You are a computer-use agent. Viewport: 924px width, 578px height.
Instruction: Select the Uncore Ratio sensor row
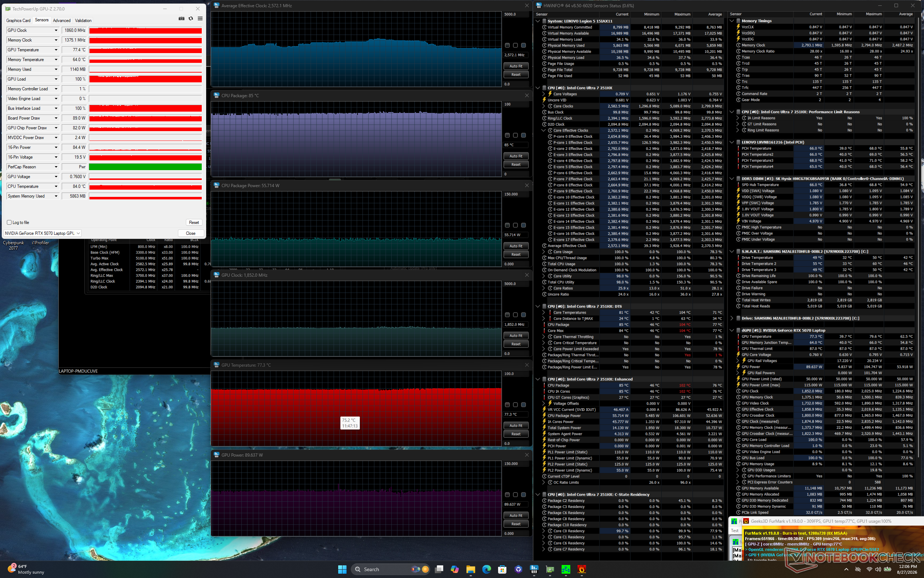[x=632, y=294]
